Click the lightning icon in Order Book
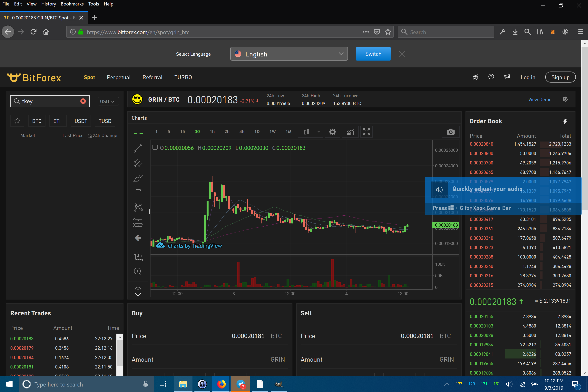The image size is (588, 392). (x=565, y=121)
